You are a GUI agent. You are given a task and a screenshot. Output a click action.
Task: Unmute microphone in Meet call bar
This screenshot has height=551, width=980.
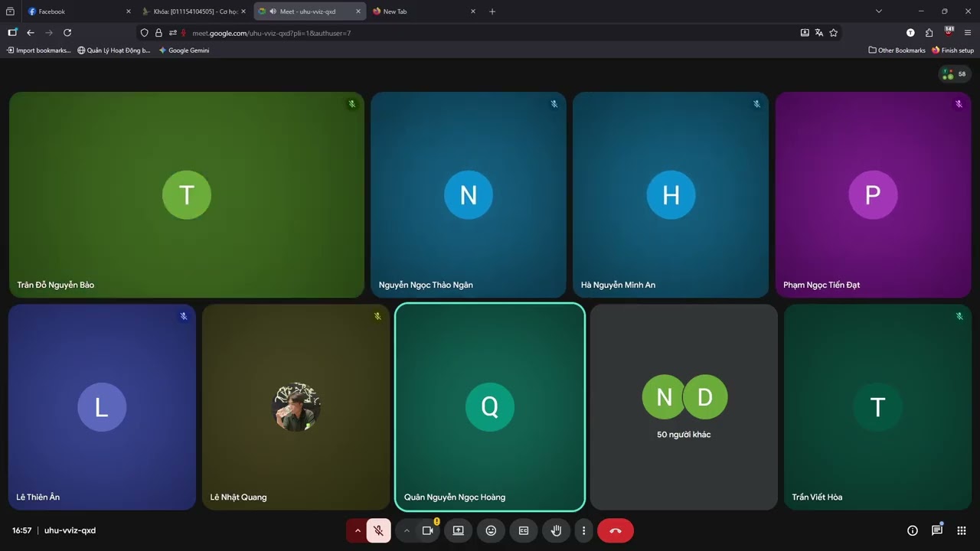point(379,530)
